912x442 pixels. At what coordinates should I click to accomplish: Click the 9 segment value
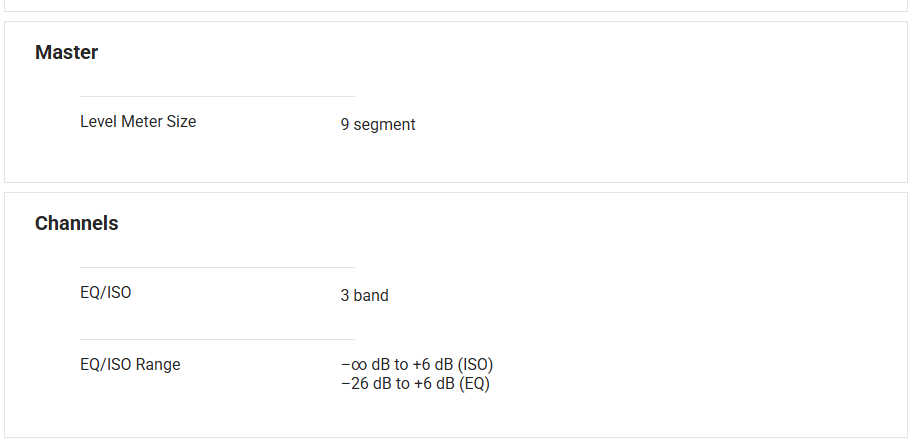(x=377, y=125)
